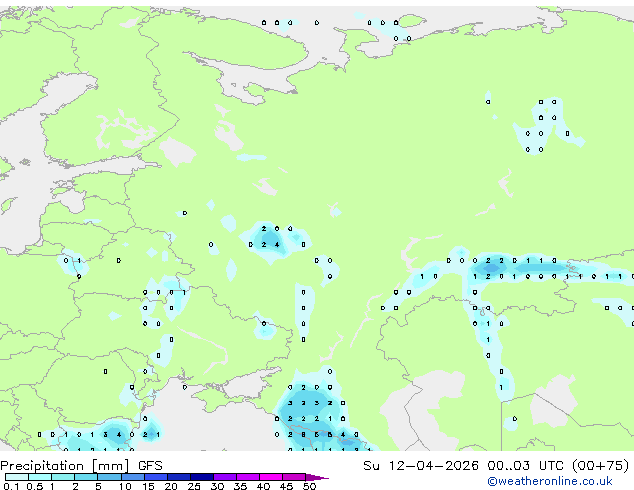
Task: Click the 40–45 mm magenta swatch
Action: 271,477
